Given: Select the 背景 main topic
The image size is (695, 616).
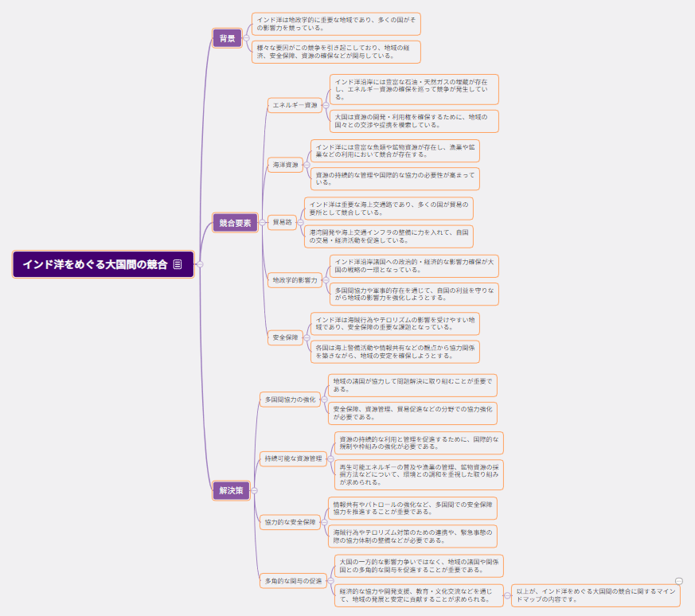Looking at the screenshot, I should point(228,37).
